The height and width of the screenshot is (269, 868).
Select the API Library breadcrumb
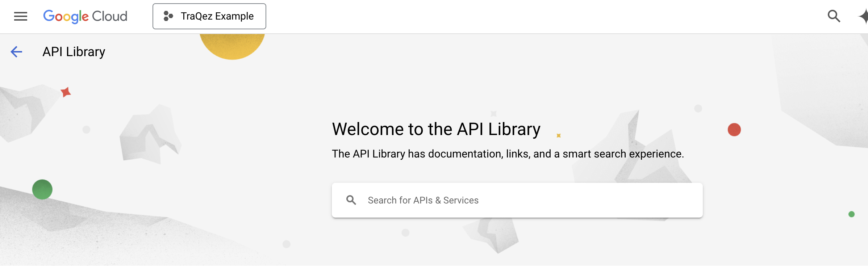pyautogui.click(x=74, y=52)
